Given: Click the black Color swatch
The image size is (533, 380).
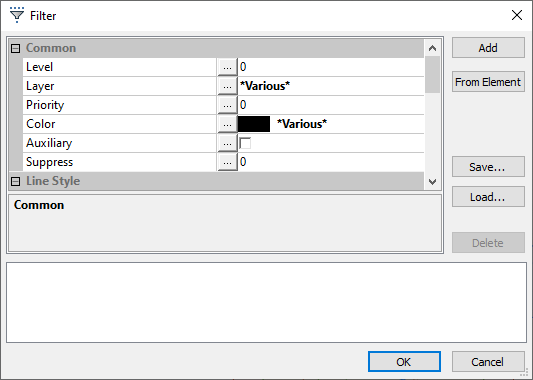Looking at the screenshot, I should (x=254, y=124).
